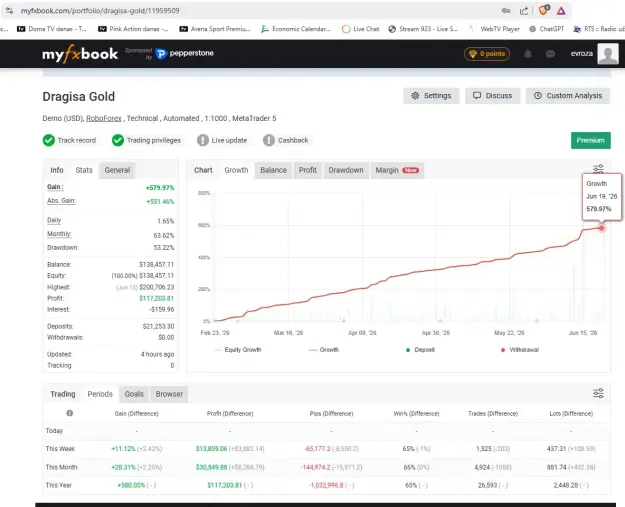Click the Gain (Difference) column header
625x507 pixels.
136,414
